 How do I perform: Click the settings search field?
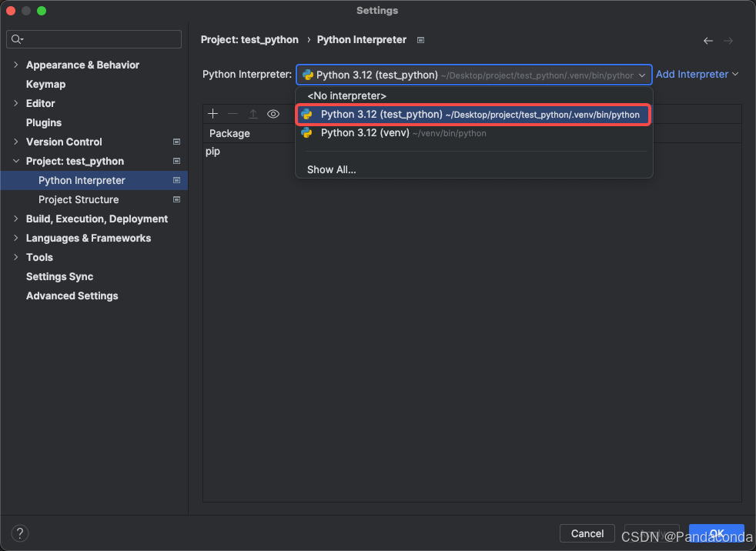[94, 39]
